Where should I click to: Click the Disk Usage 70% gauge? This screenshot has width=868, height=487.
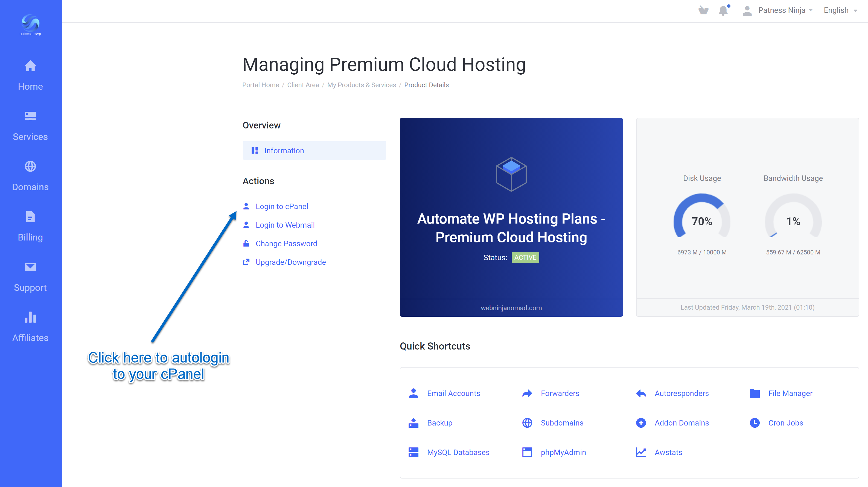701,216
